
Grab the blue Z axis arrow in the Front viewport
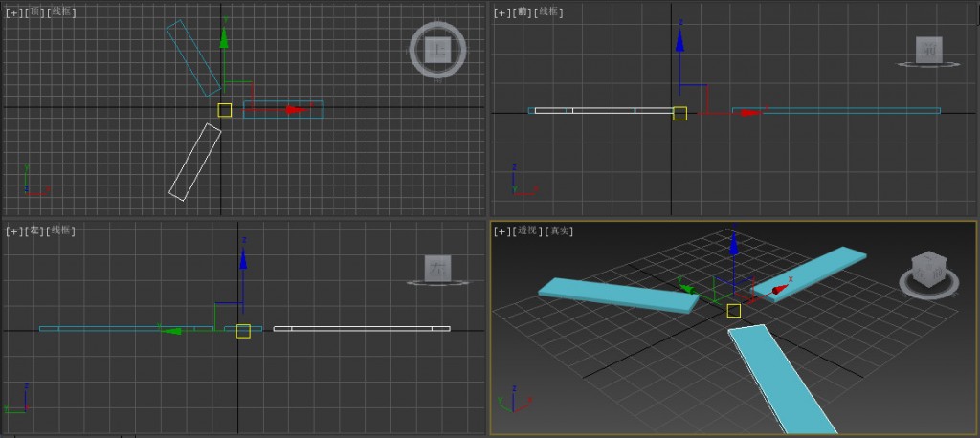tap(680, 40)
